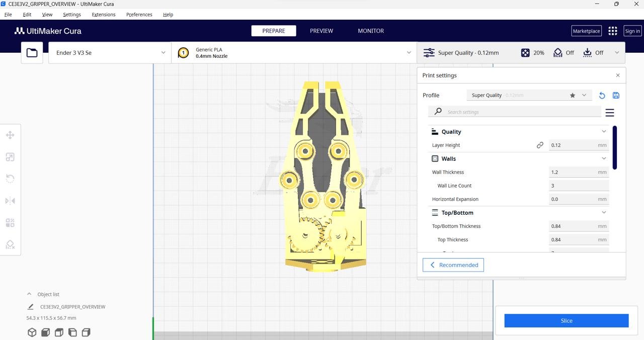
Task: Click the Layer Height value field
Action: (x=579, y=145)
